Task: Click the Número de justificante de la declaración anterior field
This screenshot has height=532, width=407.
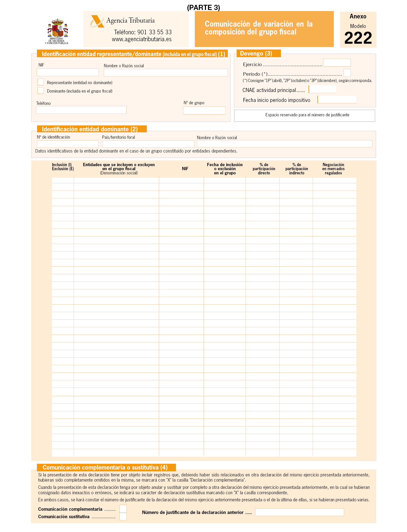Action: click(299, 512)
